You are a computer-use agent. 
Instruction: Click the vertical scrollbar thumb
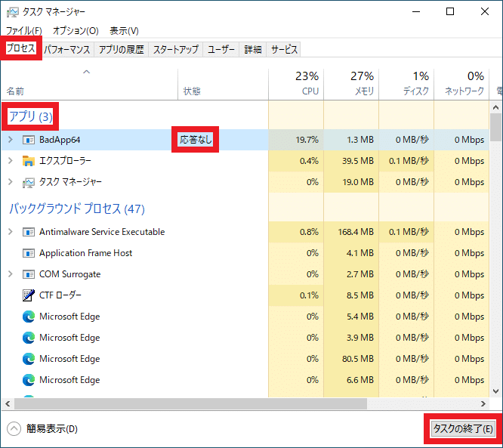click(x=495, y=127)
